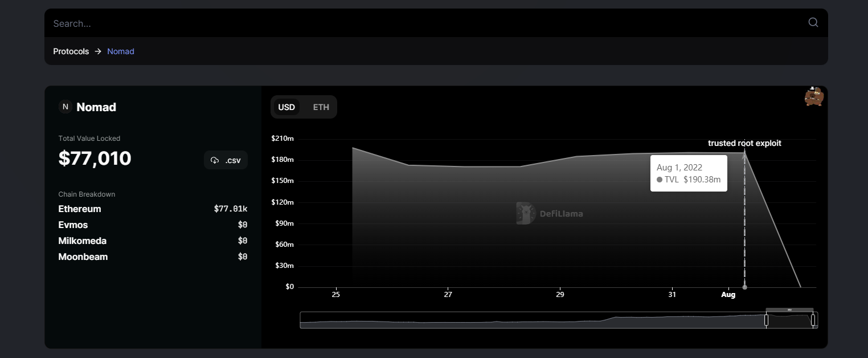The height and width of the screenshot is (358, 868).
Task: Select the Ethereum chain breakdown row
Action: [153, 209]
